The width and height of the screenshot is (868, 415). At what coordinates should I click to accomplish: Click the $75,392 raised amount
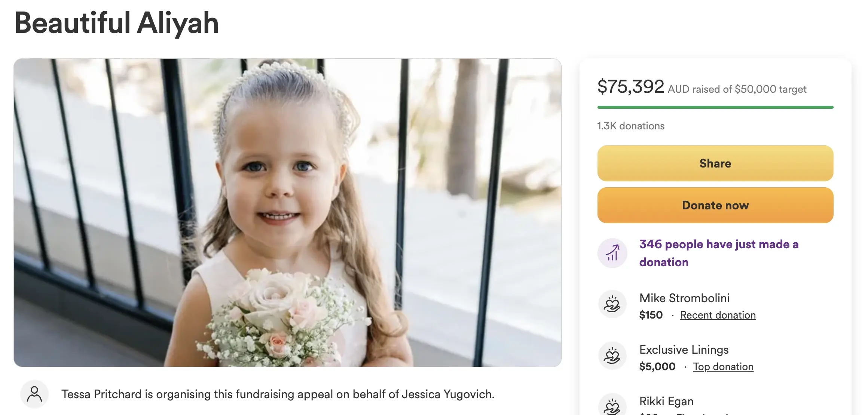pos(630,87)
